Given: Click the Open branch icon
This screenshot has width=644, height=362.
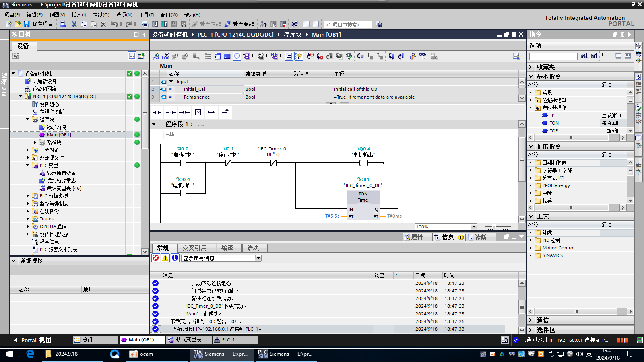Looking at the screenshot, I should 211,112.
